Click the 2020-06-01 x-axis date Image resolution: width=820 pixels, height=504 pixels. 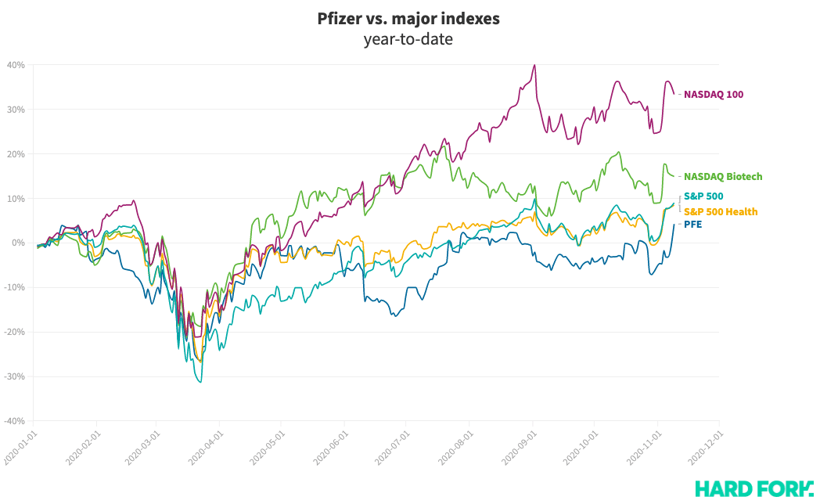coord(333,447)
